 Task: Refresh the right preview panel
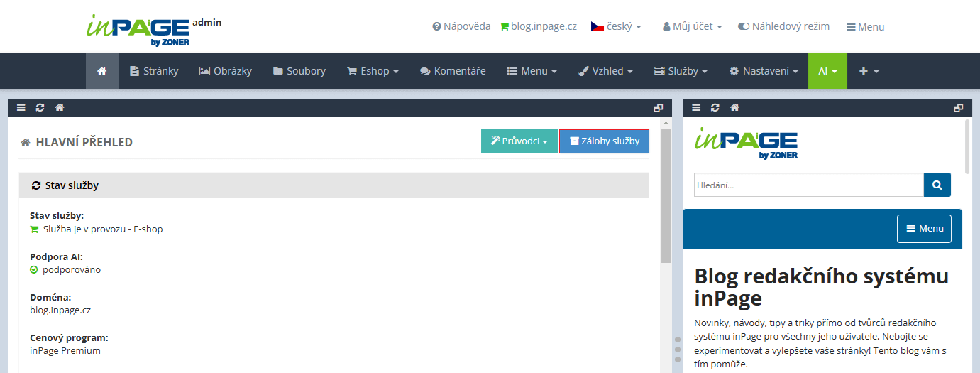(x=715, y=107)
